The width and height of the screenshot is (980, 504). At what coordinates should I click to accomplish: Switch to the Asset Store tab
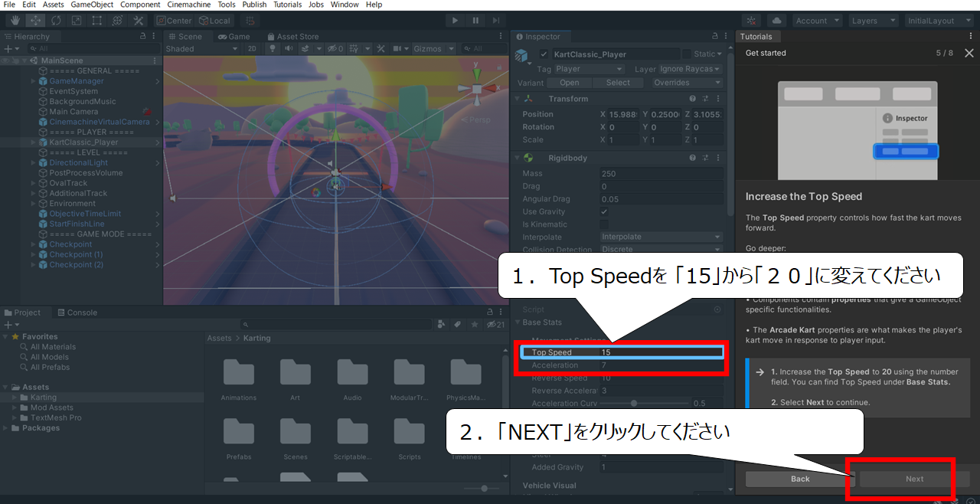click(x=292, y=36)
